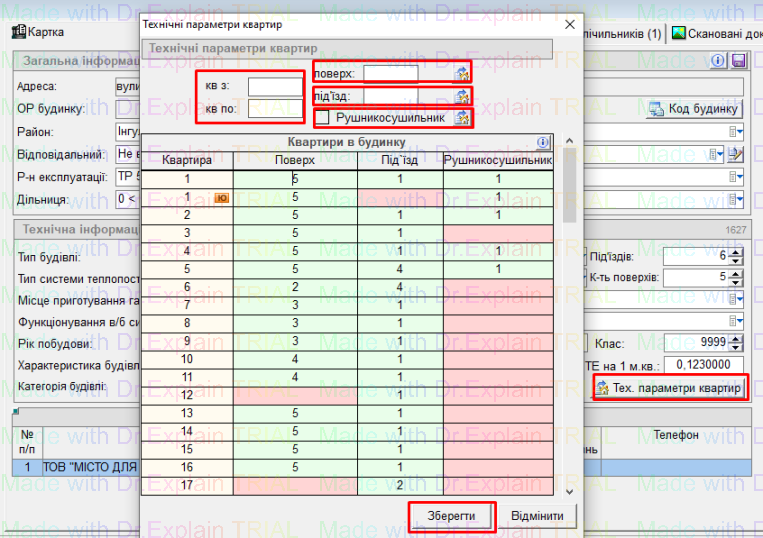Click the Код будинку button
Screen dimensions: 763x538
(694, 109)
